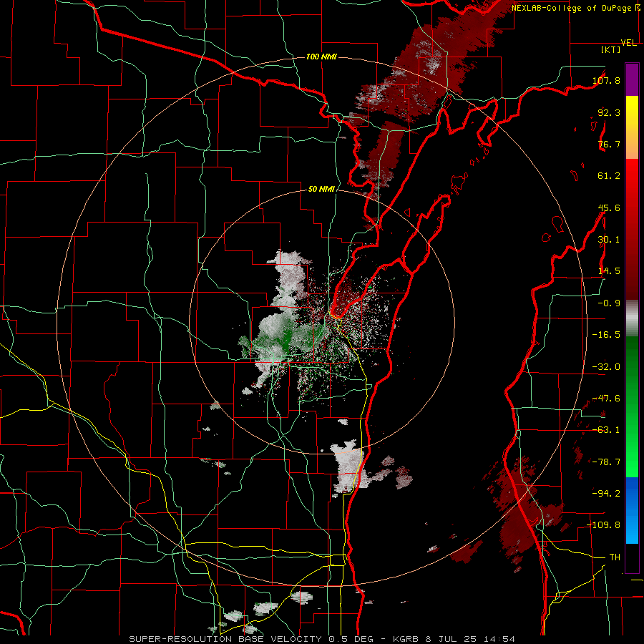The width and height of the screenshot is (644, 644).
Task: Click the 45.6 legend value
Action: pyautogui.click(x=609, y=208)
